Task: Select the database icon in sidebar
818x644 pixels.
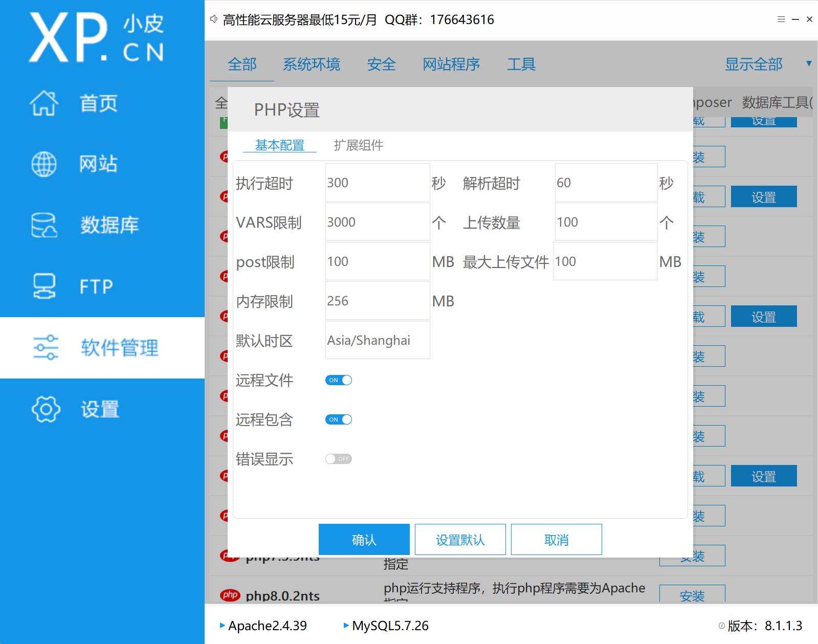Action: [x=44, y=225]
